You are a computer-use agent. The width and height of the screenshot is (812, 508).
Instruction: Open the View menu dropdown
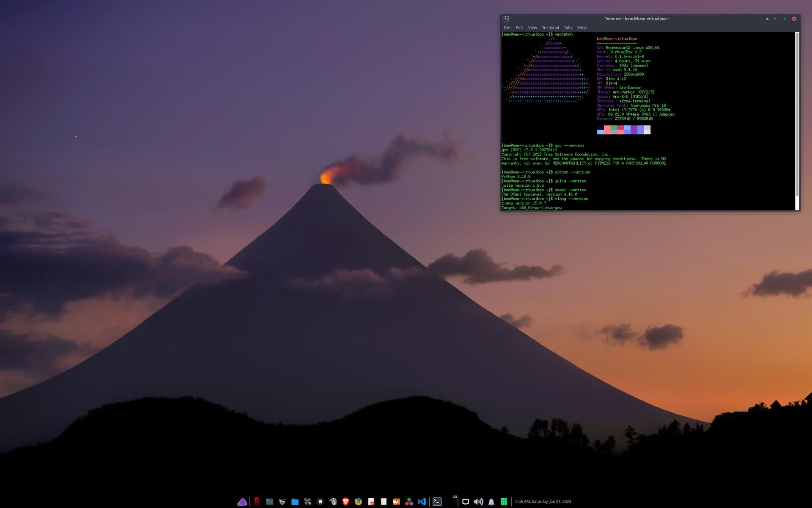point(532,27)
